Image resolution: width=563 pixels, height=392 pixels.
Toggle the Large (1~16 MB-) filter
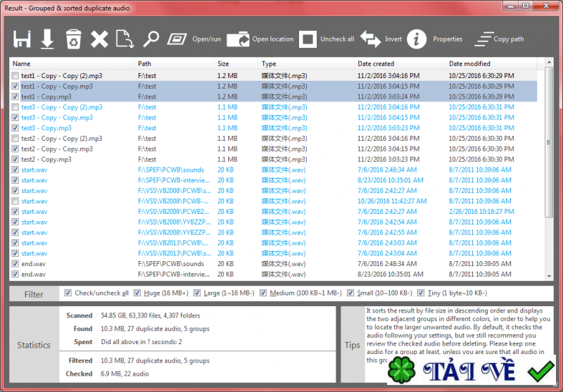[197, 293]
